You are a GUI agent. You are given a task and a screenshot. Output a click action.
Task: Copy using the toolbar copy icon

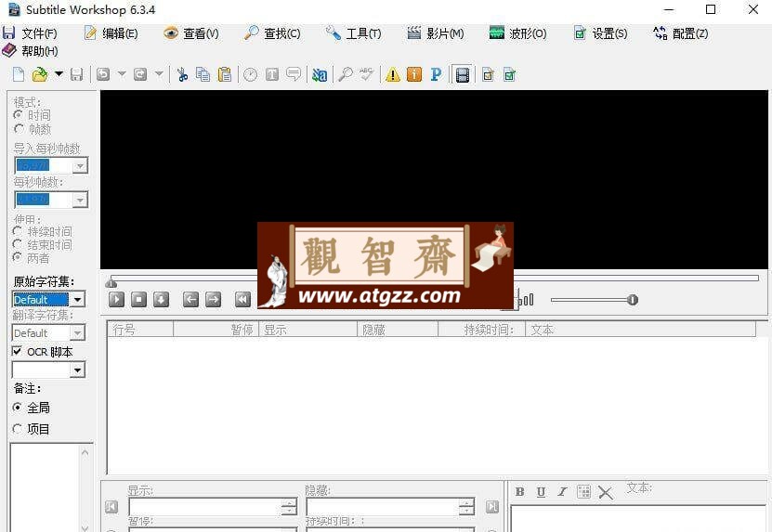point(203,75)
